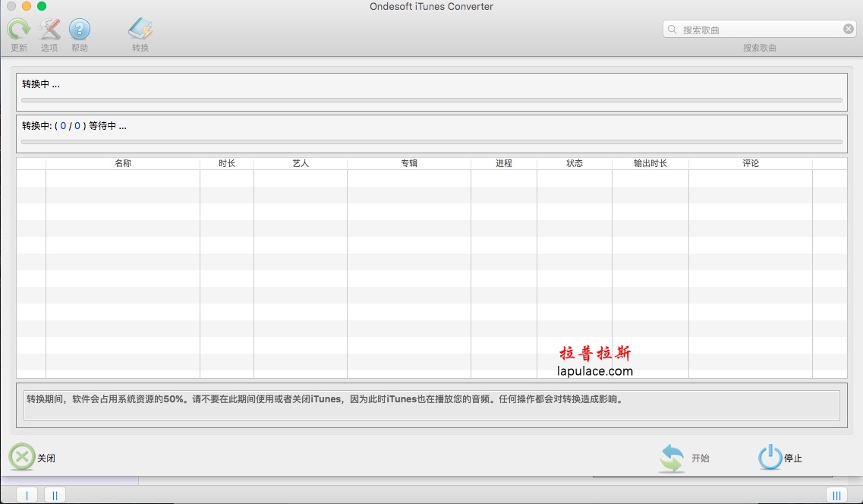Click the 进程 column header
Screen dimensions: 863x504
tap(503, 163)
